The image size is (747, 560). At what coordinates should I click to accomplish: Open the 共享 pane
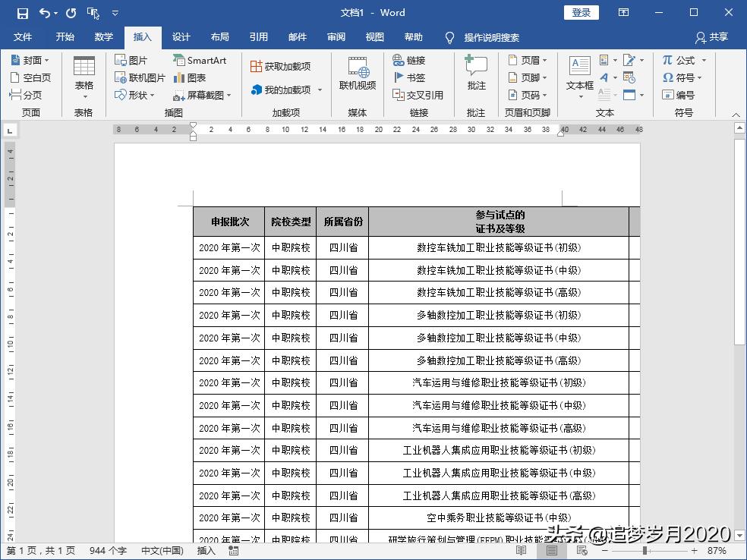coord(717,36)
